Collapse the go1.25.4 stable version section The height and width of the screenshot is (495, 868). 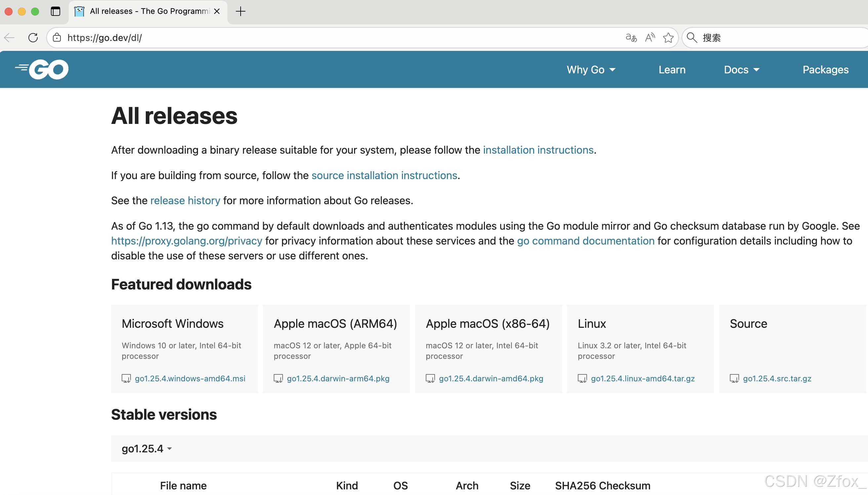click(146, 448)
